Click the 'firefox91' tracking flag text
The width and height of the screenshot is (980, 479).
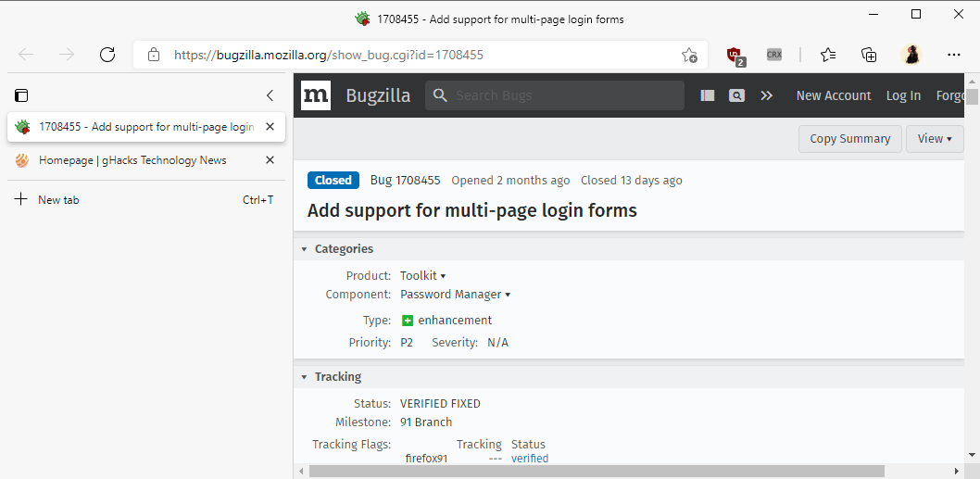(426, 459)
